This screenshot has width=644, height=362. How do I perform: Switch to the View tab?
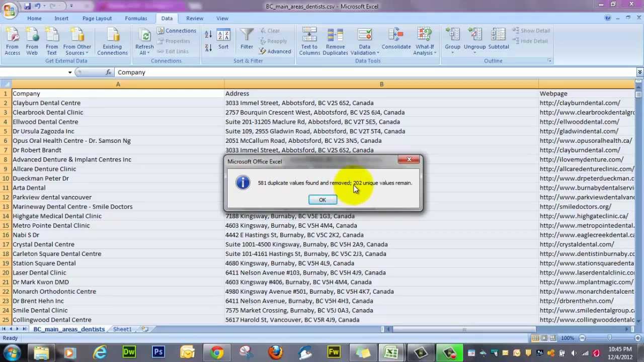[x=222, y=18]
